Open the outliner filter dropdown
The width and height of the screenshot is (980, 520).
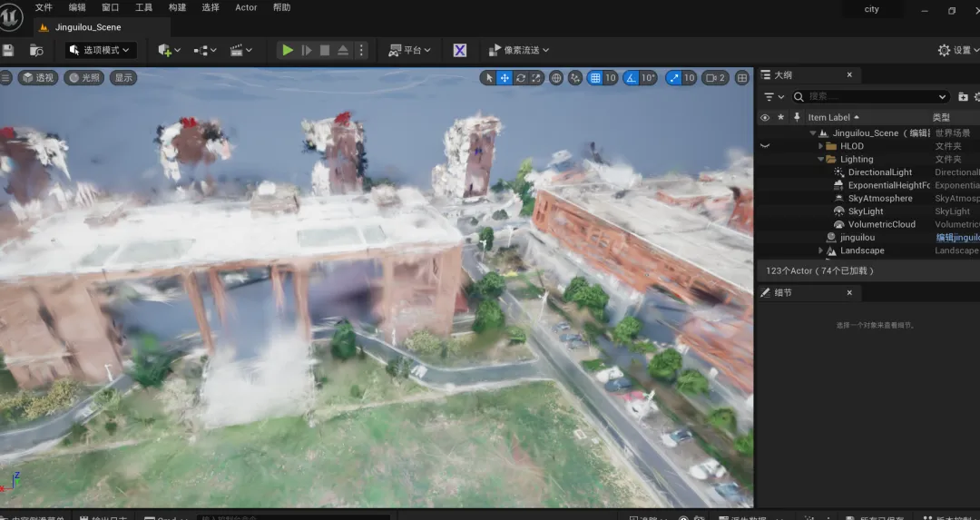[x=774, y=97]
